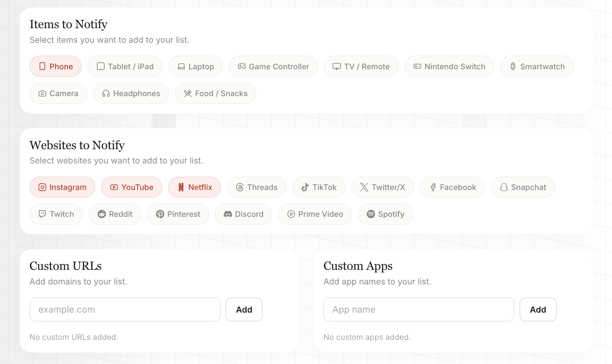Click the laptop icon in the Laptop chip

(181, 66)
